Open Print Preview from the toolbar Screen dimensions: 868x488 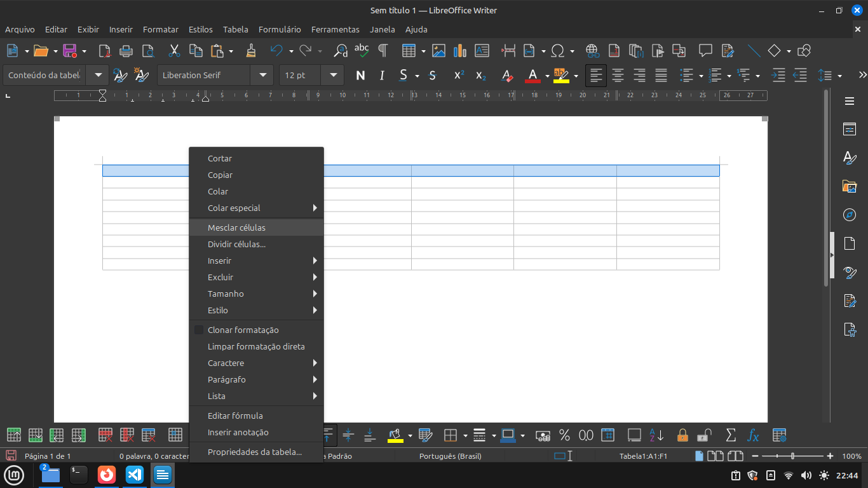coord(148,51)
